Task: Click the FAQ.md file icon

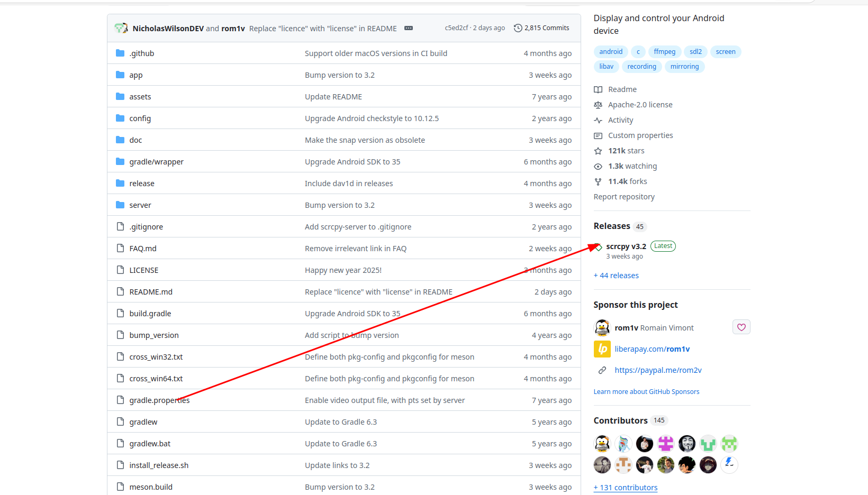Action: click(x=120, y=248)
